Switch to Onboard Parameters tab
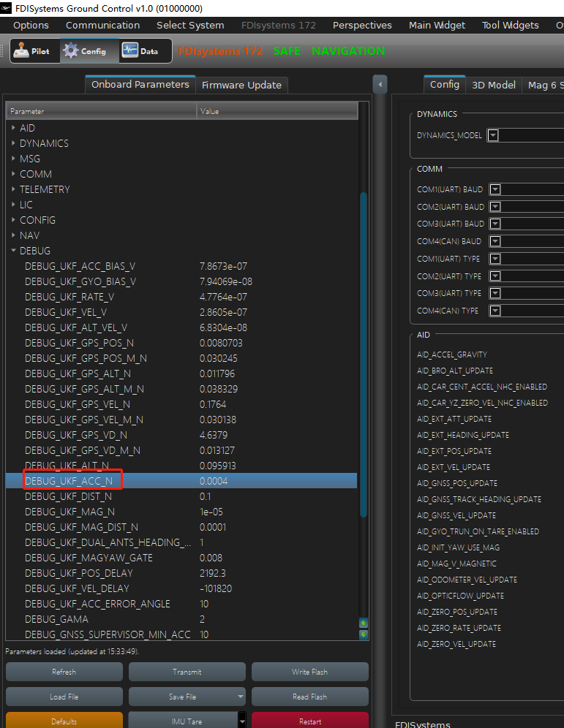 140,85
